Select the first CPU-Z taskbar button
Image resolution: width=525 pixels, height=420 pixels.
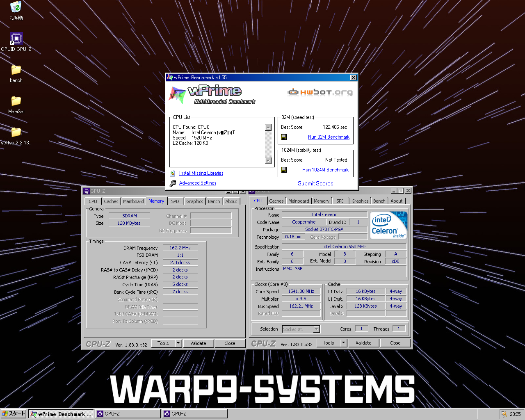[128, 414]
